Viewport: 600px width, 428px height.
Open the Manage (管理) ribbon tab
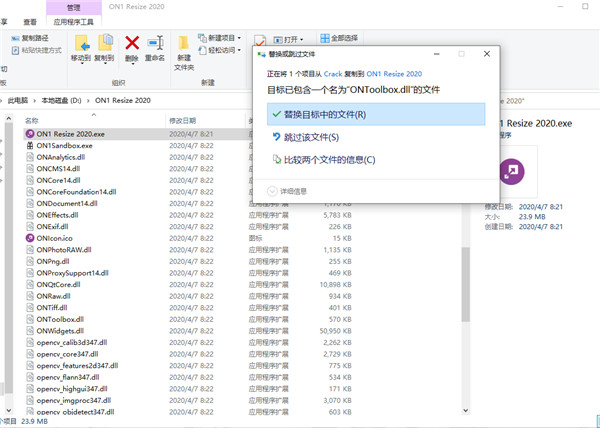click(x=74, y=7)
